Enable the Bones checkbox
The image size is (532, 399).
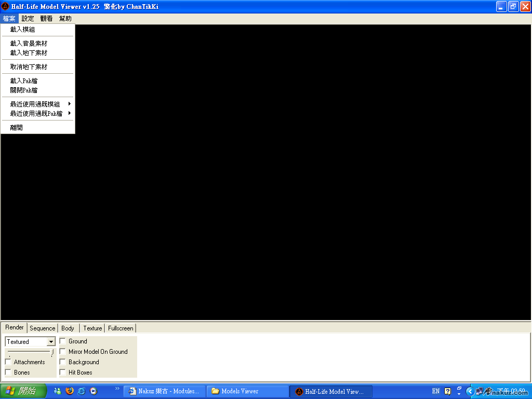[8, 372]
